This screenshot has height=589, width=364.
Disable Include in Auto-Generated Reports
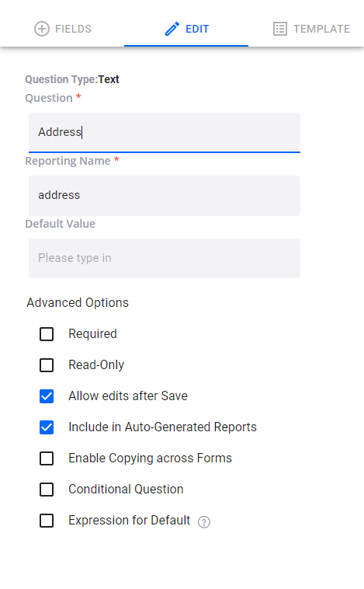click(47, 427)
